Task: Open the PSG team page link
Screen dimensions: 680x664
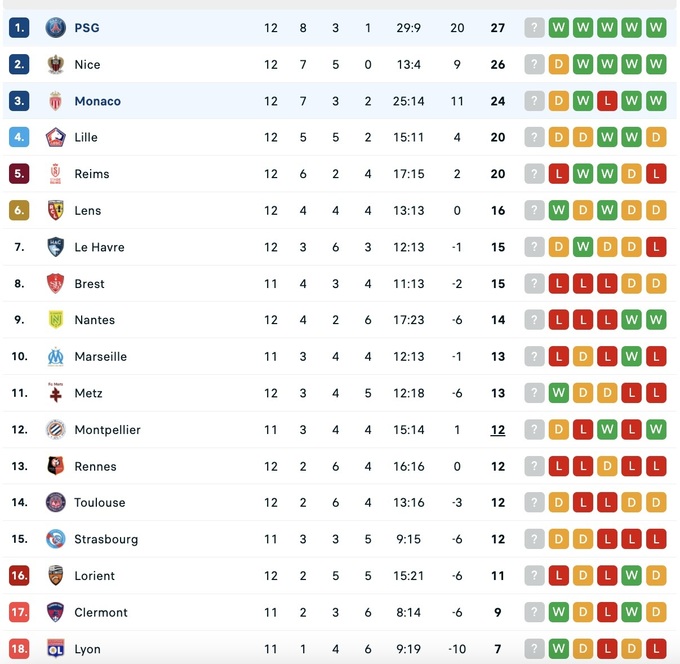Action: point(87,28)
